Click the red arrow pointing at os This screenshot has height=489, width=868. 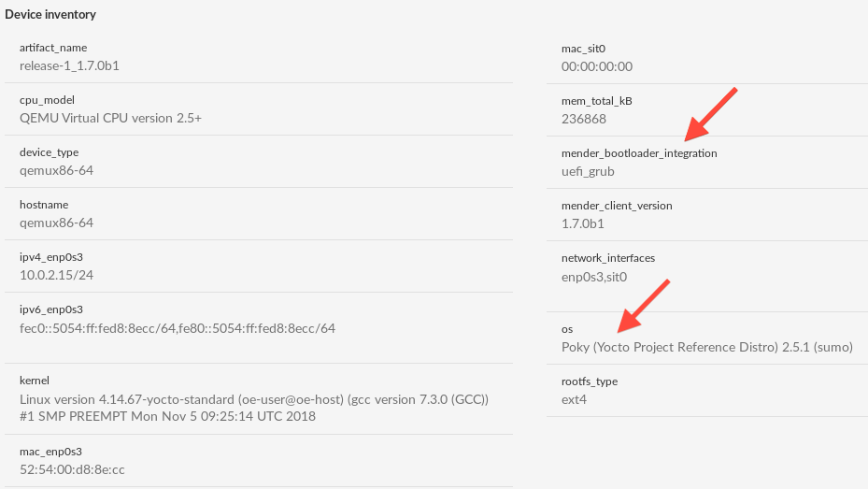tap(643, 307)
